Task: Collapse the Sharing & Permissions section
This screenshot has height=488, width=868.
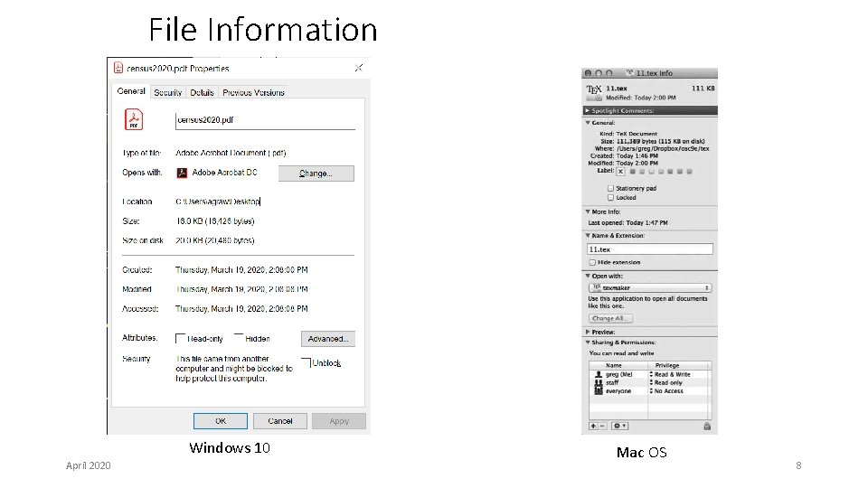Action: (x=588, y=343)
